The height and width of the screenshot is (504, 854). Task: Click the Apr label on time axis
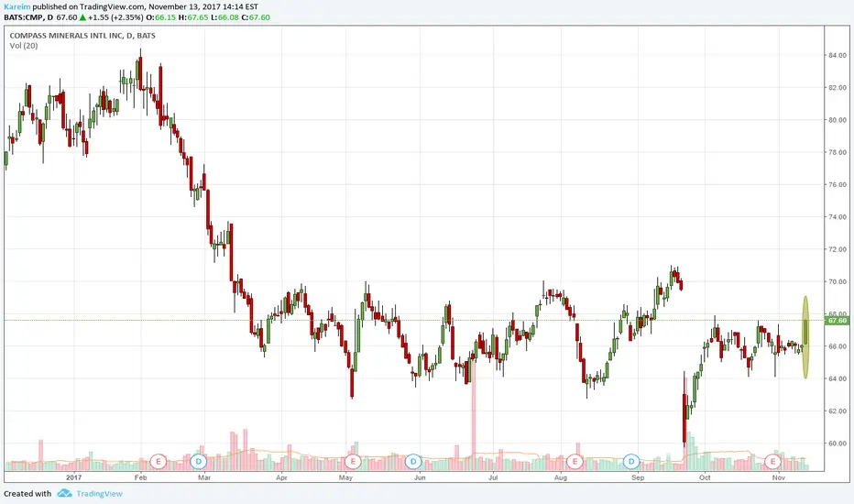281,477
